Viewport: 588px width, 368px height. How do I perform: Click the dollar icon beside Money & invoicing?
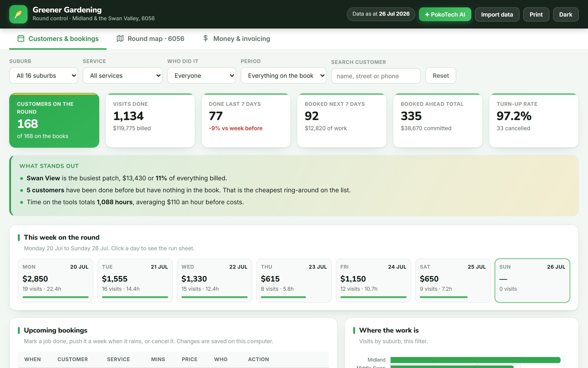coord(206,38)
